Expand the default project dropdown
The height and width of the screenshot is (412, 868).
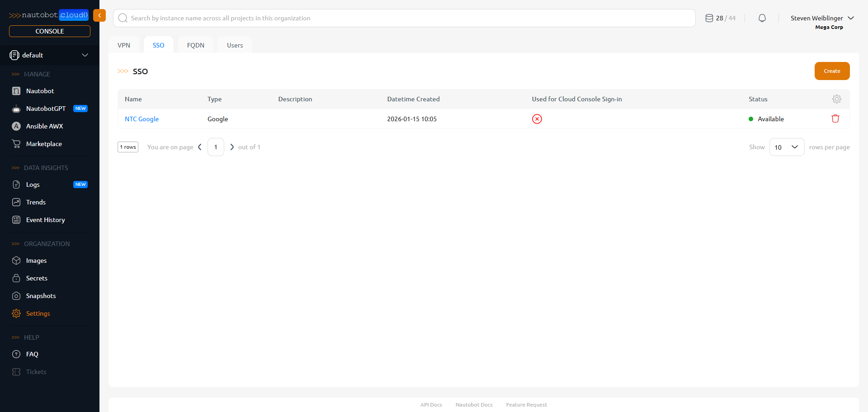point(85,55)
